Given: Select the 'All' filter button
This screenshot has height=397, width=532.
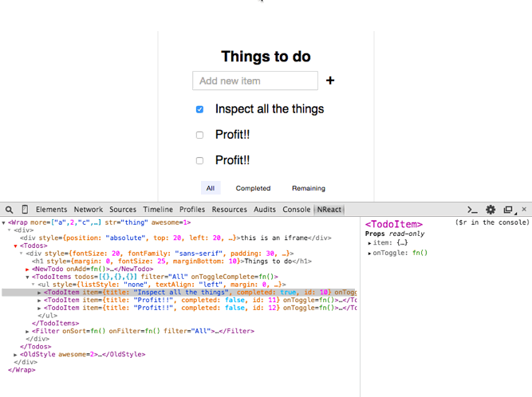Looking at the screenshot, I should point(211,188).
